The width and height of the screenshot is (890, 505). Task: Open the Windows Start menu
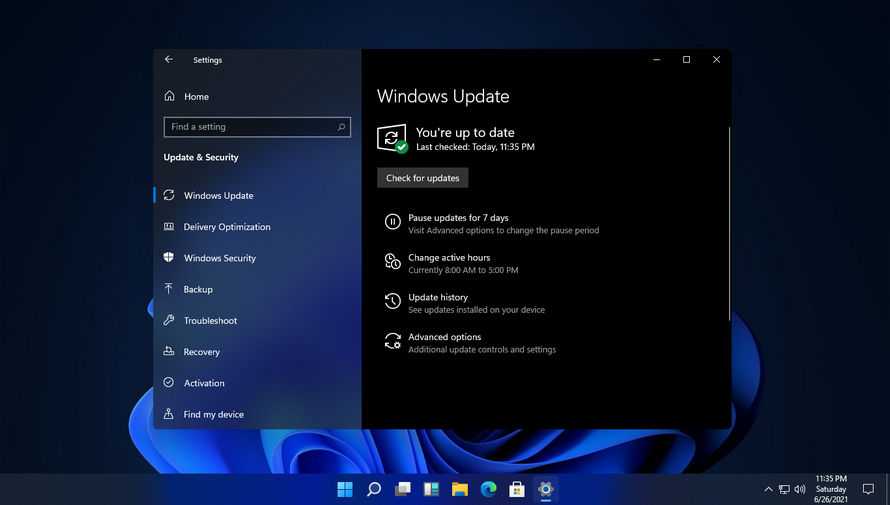(x=345, y=489)
